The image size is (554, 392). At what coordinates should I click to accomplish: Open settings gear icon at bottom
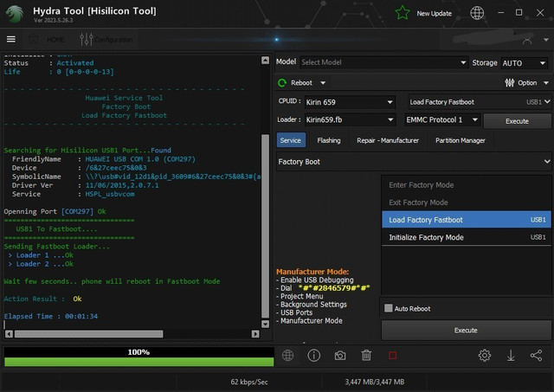click(485, 356)
